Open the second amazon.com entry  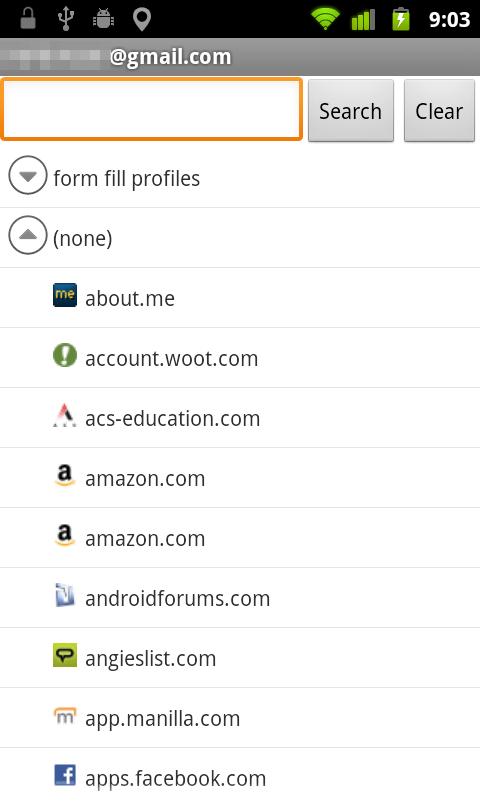pyautogui.click(x=240, y=538)
